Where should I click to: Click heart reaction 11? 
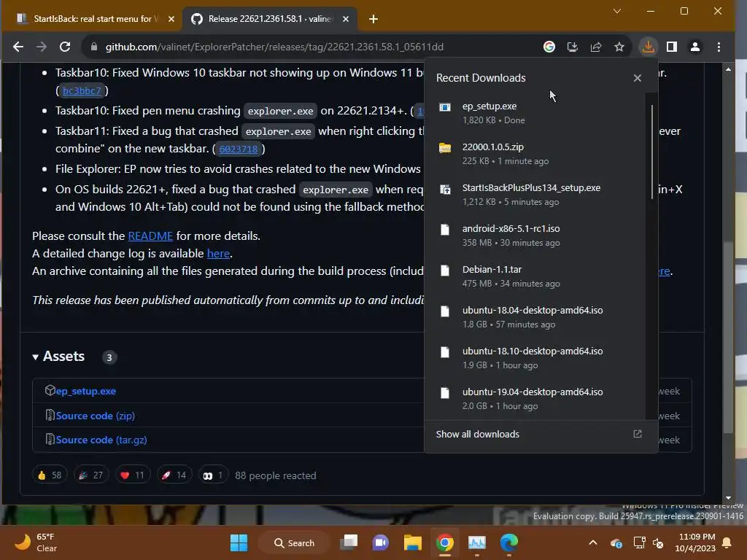click(133, 475)
